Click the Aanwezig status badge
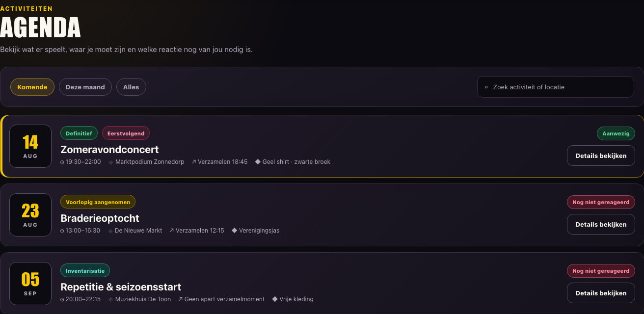Screen dimensions: 644x314 616,133
